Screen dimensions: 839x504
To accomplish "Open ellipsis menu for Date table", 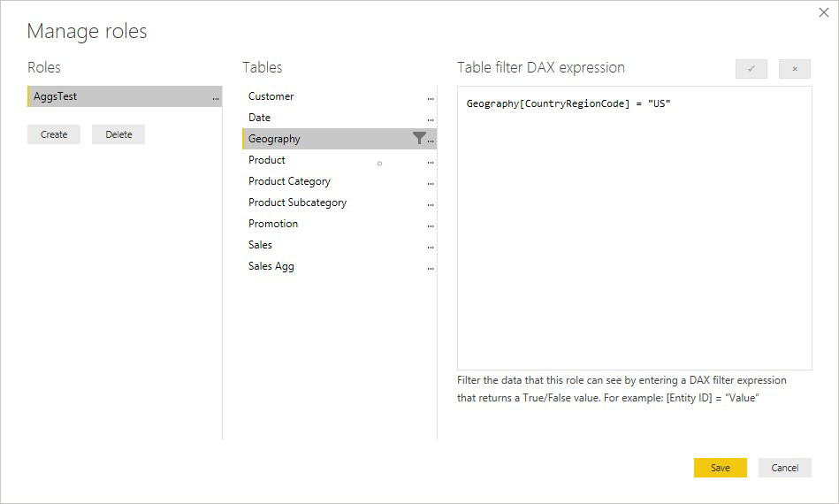I will 431,120.
